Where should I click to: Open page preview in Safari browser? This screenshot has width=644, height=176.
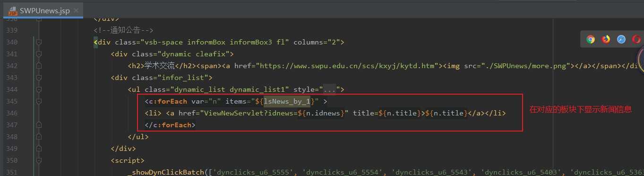click(x=621, y=39)
